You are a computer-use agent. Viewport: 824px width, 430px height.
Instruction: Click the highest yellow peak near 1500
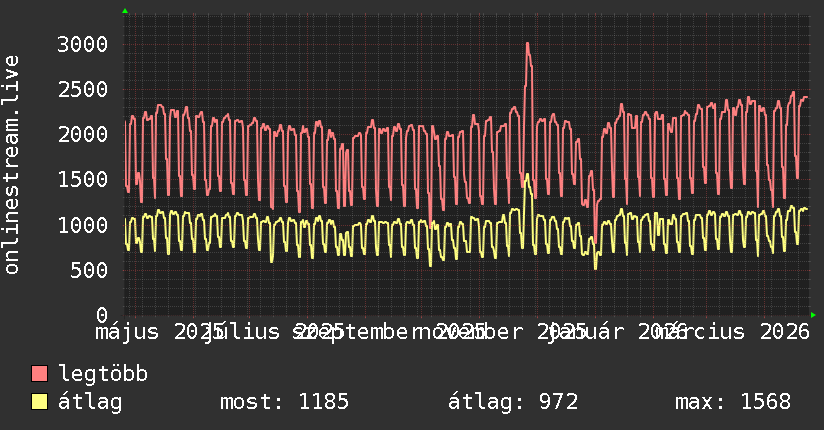coord(527,175)
